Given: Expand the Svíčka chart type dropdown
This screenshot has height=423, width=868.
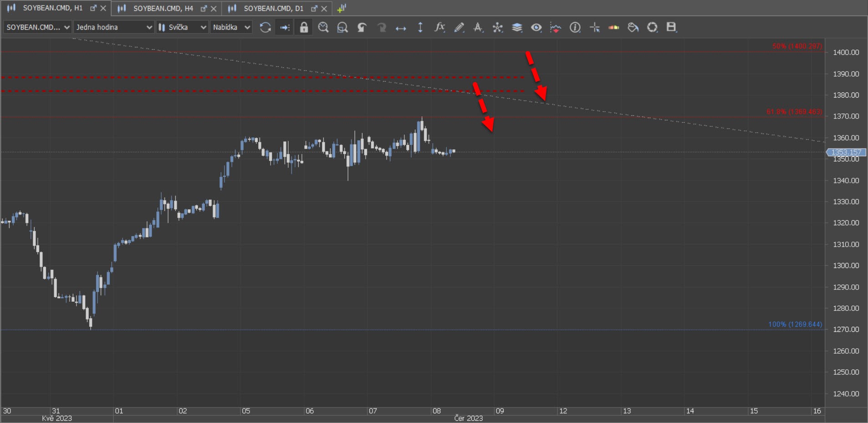Looking at the screenshot, I should [182, 27].
